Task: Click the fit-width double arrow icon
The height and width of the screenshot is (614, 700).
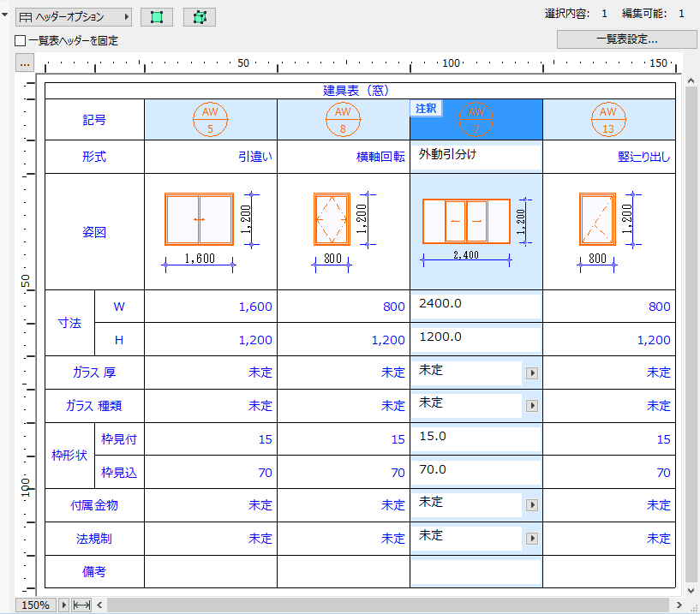Action: click(81, 605)
